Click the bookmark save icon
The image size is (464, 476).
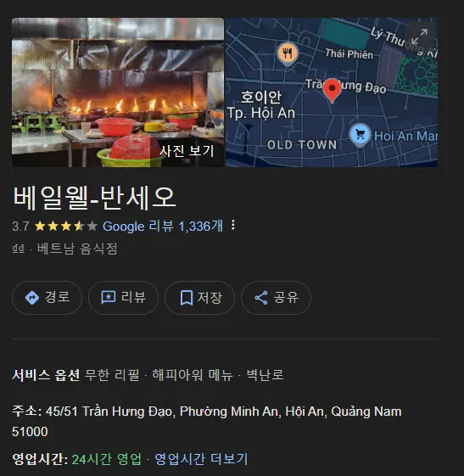pyautogui.click(x=187, y=298)
